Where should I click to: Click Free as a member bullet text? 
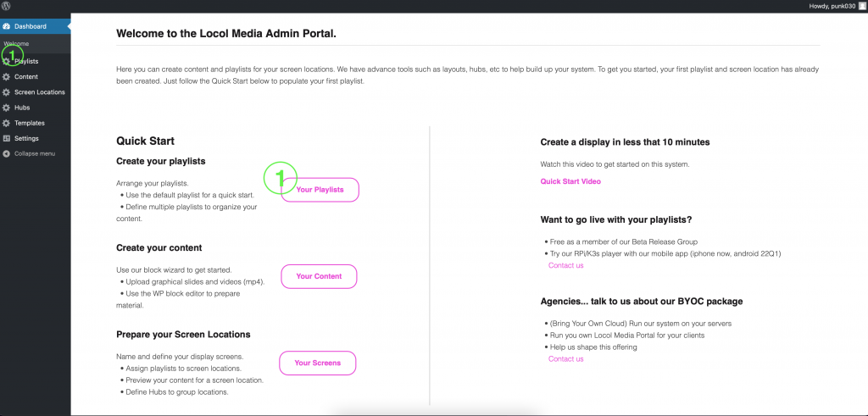pos(624,241)
